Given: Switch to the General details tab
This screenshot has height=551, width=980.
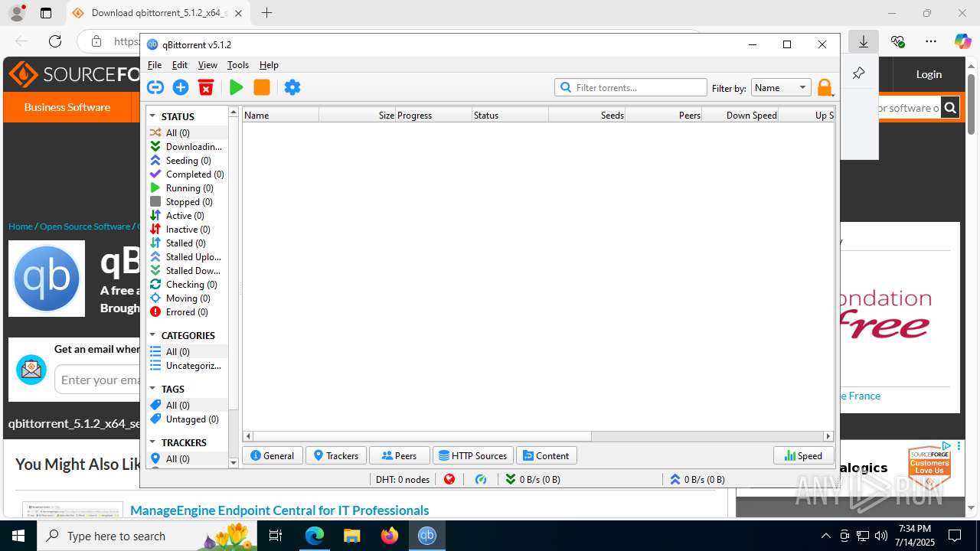Looking at the screenshot, I should [x=273, y=455].
